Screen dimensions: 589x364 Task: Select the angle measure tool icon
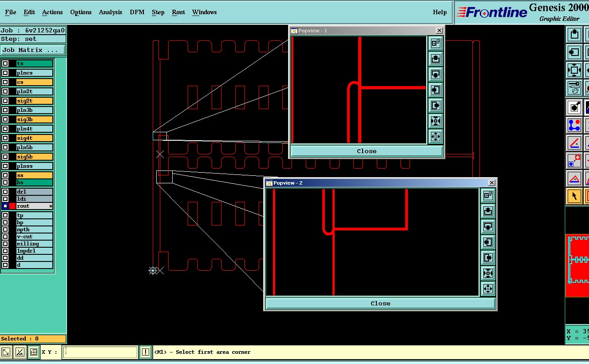tap(574, 142)
